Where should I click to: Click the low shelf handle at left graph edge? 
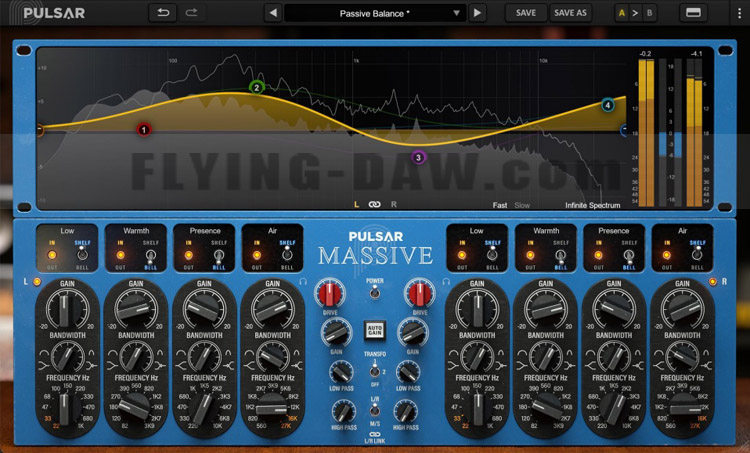[40, 130]
